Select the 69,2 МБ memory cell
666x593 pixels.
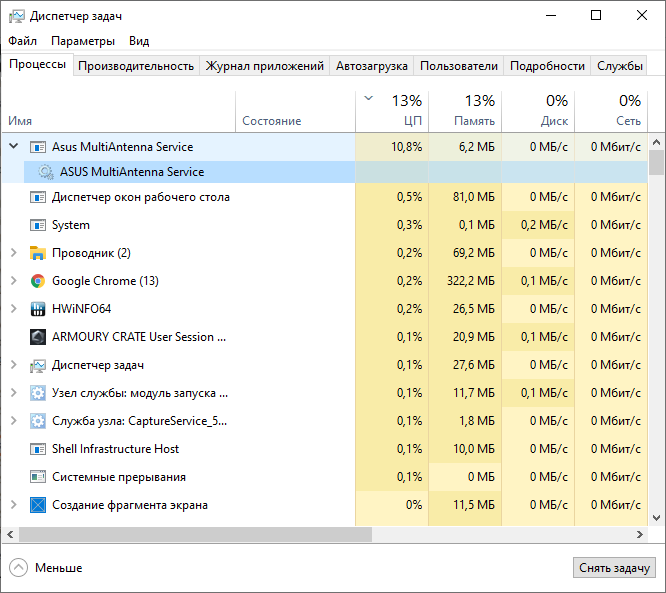pyautogui.click(x=465, y=253)
